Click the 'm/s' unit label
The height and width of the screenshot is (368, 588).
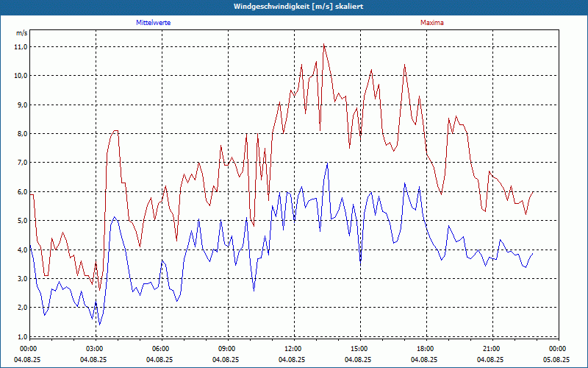(x=22, y=33)
